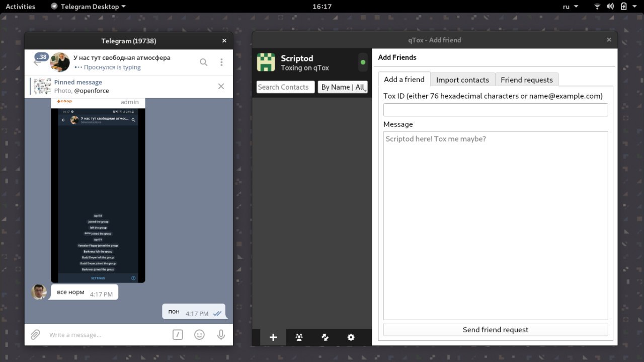Viewport: 644px width, 362px height.
Task: Click the Scriptod avatar in qTox
Action: [x=266, y=62]
